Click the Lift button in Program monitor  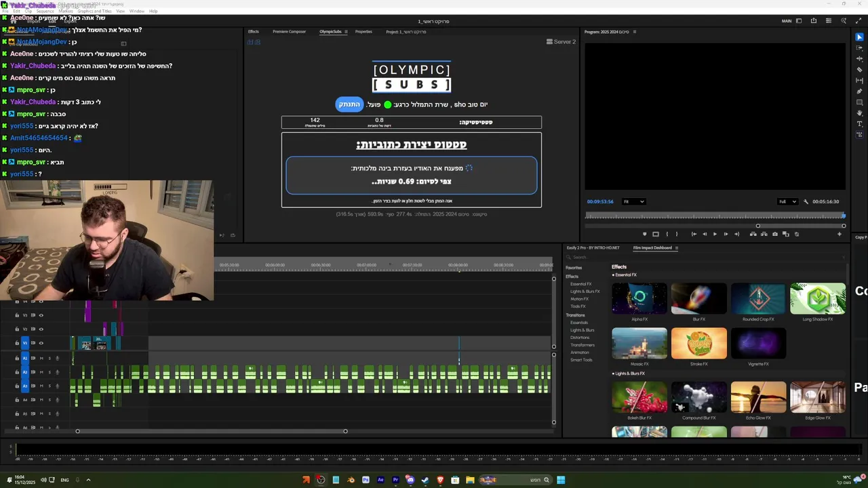pos(753,234)
